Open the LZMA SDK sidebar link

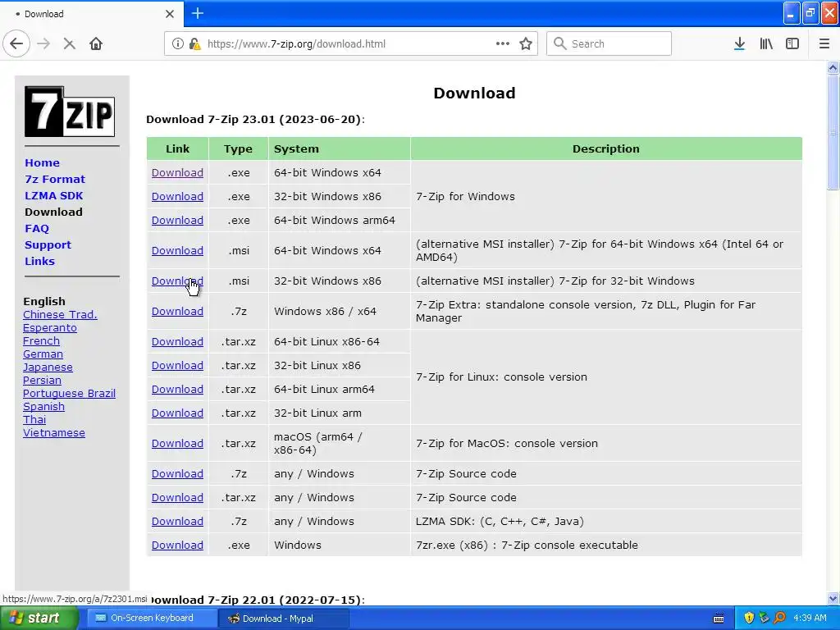tap(53, 195)
